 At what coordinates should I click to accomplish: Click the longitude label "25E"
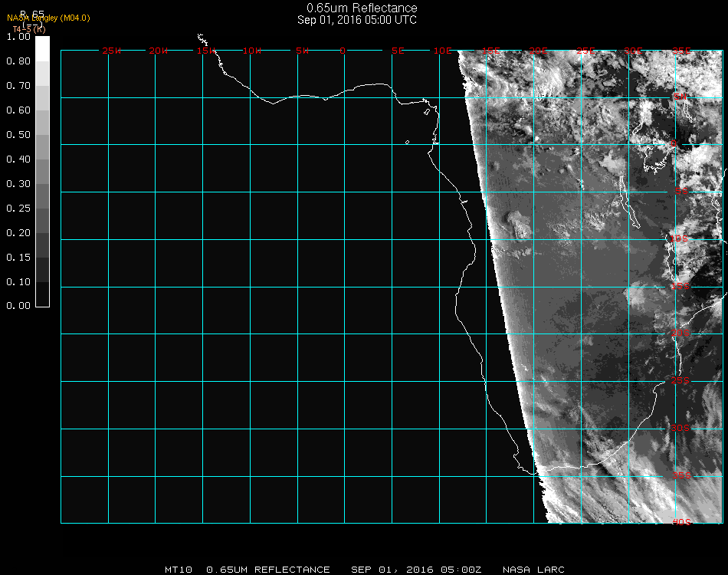[585, 51]
